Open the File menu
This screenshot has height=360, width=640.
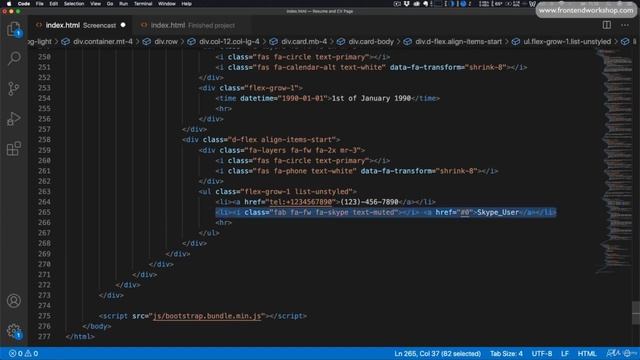(40, 4)
